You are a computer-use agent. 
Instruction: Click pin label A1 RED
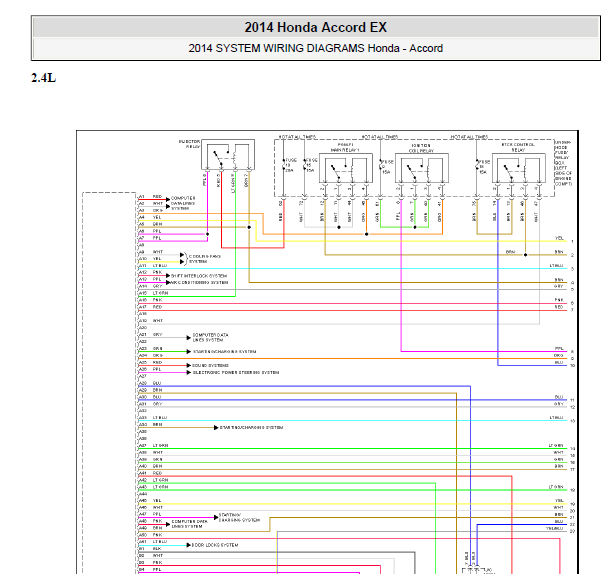[x=150, y=197]
